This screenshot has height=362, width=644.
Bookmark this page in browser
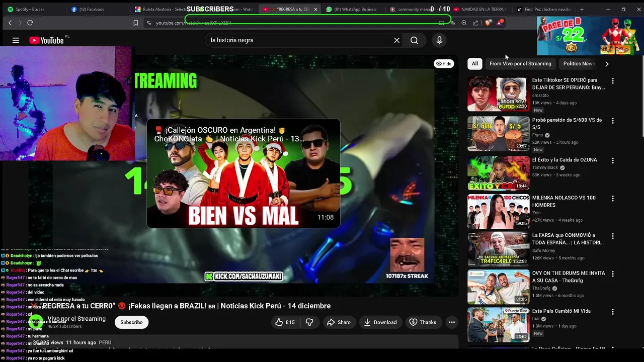tap(135, 23)
